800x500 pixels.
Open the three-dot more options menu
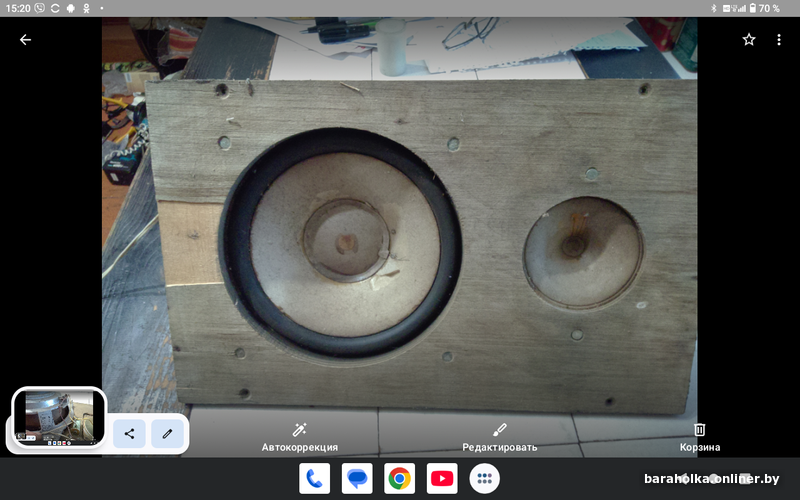(x=778, y=40)
